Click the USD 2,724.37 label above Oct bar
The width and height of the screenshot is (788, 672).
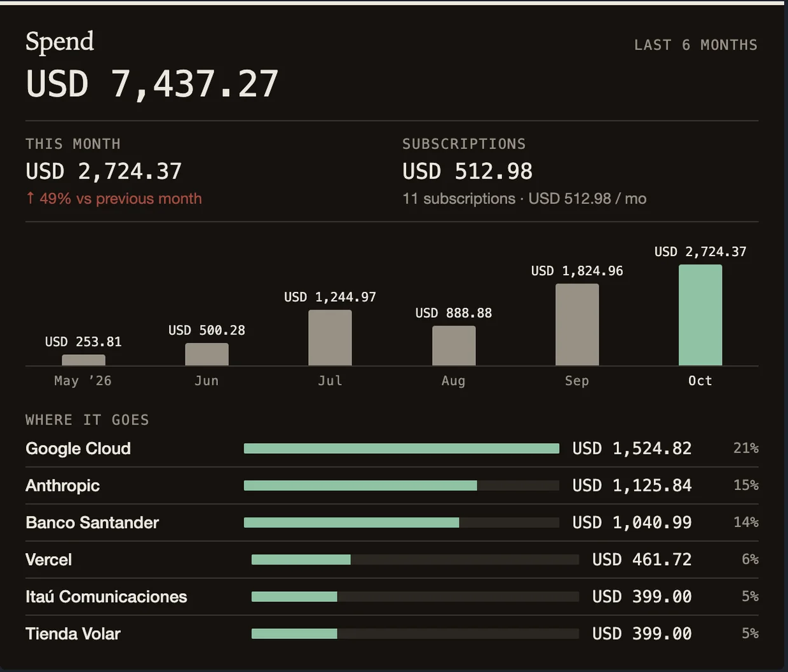(x=700, y=252)
